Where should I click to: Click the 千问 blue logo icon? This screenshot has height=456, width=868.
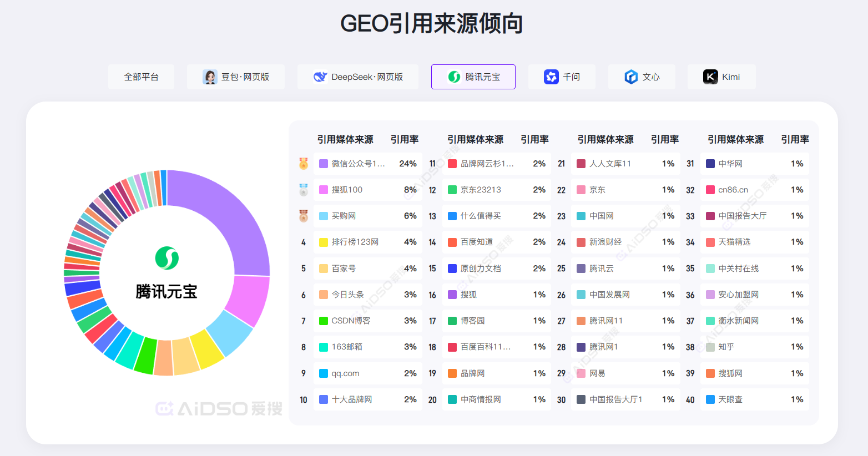[551, 77]
